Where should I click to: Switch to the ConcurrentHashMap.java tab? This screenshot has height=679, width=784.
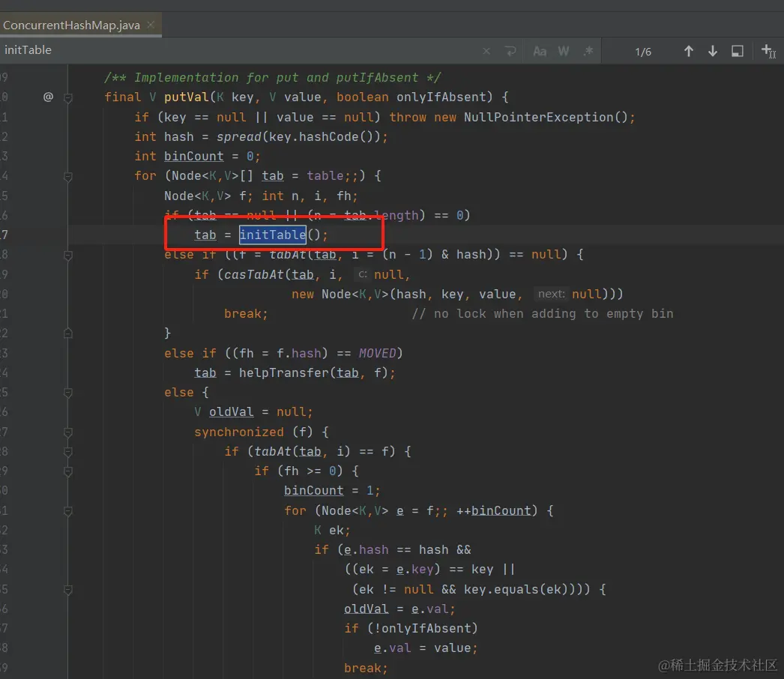point(71,25)
